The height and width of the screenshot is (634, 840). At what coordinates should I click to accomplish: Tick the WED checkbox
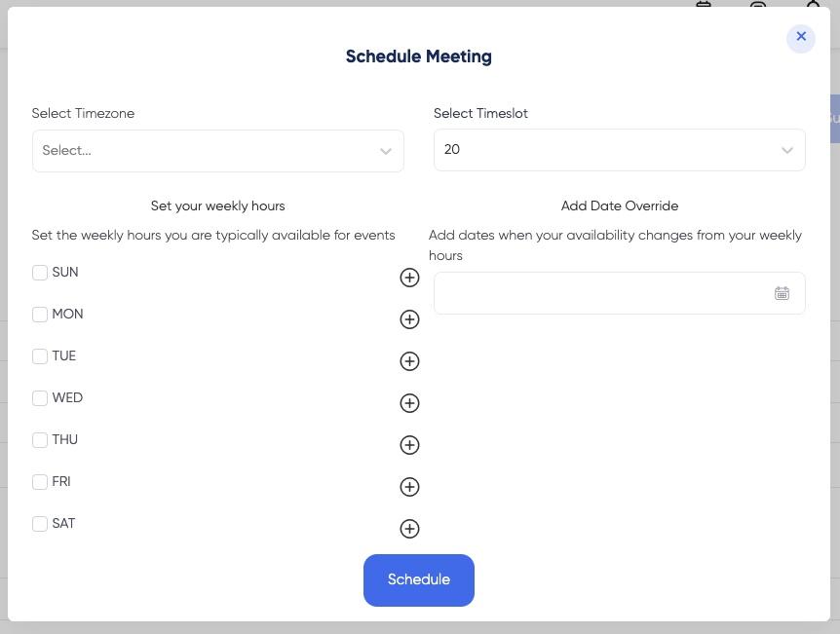pyautogui.click(x=40, y=398)
